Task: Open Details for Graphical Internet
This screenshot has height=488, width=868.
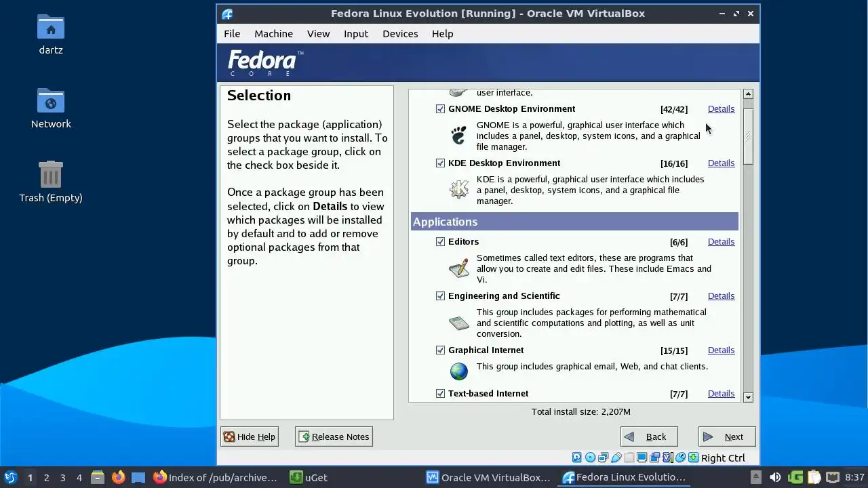Action: [x=721, y=350]
